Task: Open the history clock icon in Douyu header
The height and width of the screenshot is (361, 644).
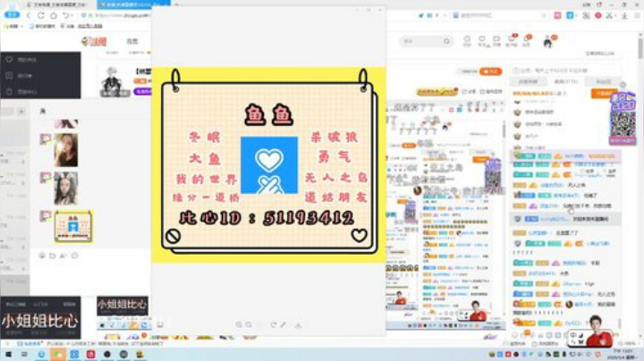Action: [467, 40]
